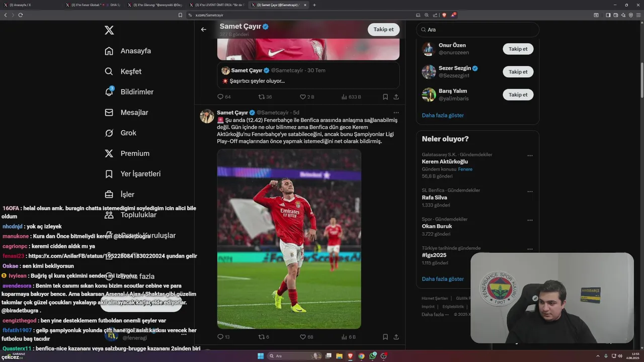This screenshot has width=644, height=362.
Task: Open Keşfet explore page
Action: [123, 71]
